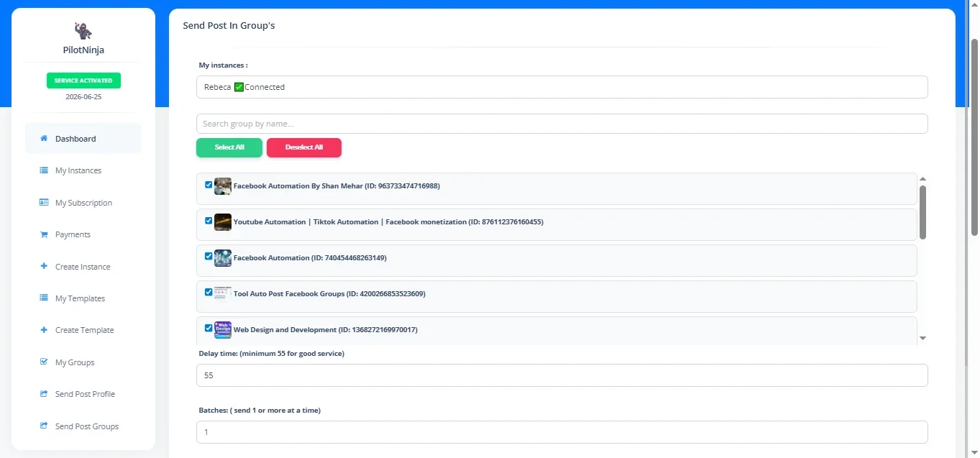
Task: Open My Subscription page
Action: tap(83, 203)
